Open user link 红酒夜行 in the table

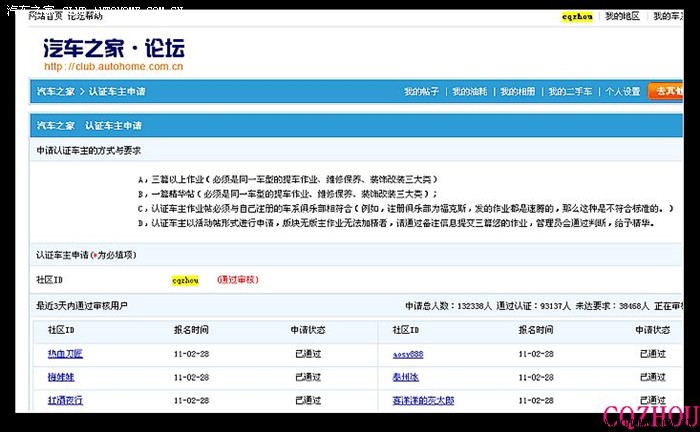65,400
